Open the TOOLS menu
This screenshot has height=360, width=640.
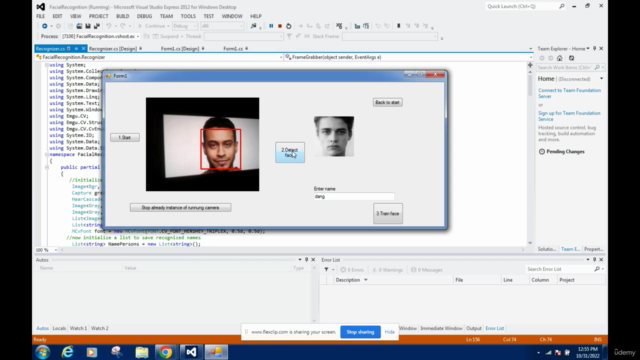pos(188,16)
